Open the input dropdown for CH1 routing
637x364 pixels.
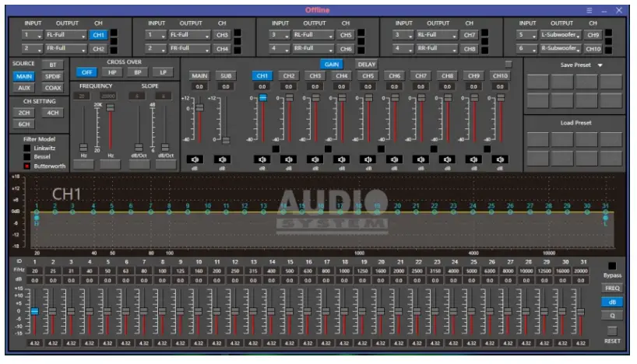pos(32,35)
